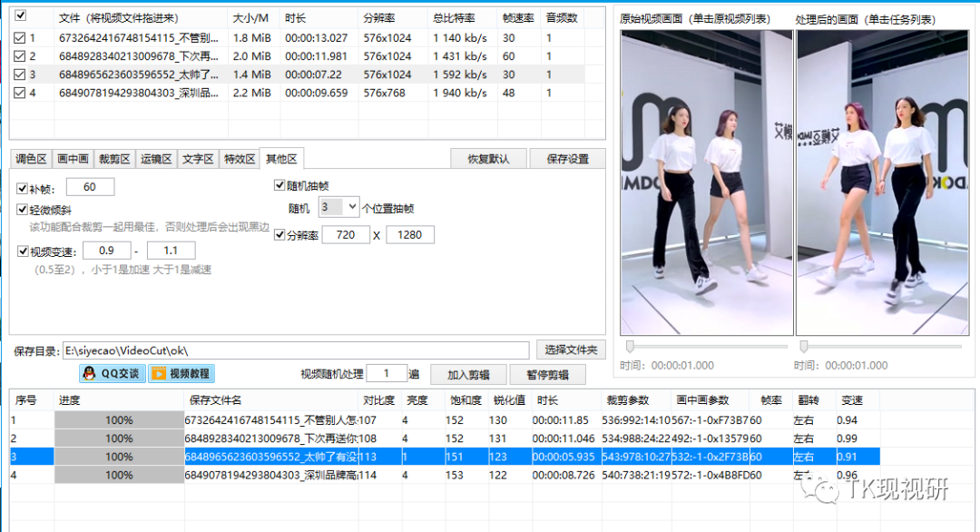Click the 恢复默认 button
This screenshot has width=980, height=532.
[489, 159]
